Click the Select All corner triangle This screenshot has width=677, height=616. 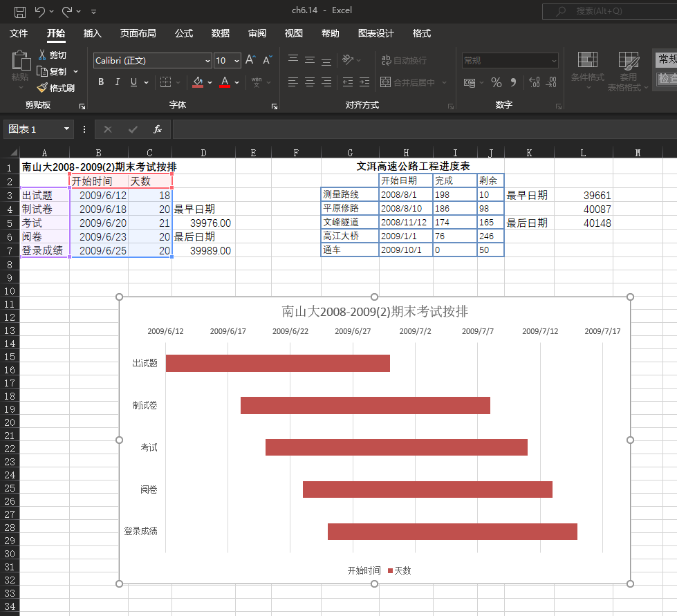14,152
